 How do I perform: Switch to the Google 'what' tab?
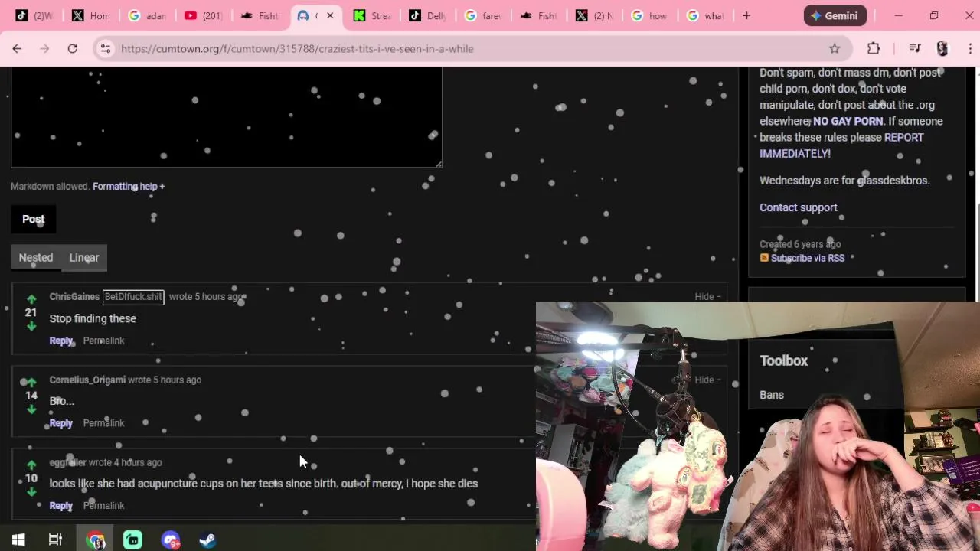(x=705, y=15)
